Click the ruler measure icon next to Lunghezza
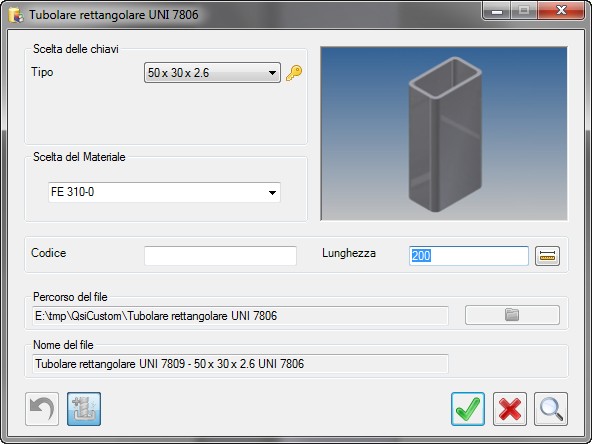Image resolution: width=592 pixels, height=444 pixels. (547, 256)
